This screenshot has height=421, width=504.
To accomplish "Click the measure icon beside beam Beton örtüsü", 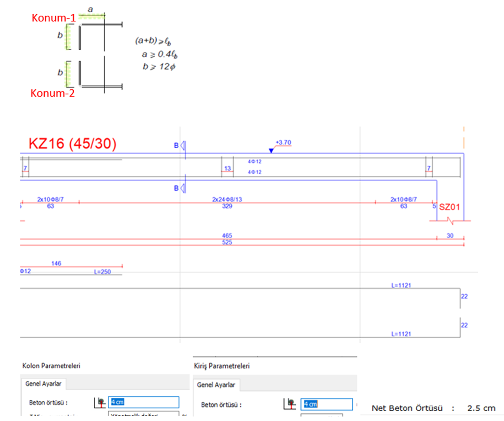I will pos(289,404).
